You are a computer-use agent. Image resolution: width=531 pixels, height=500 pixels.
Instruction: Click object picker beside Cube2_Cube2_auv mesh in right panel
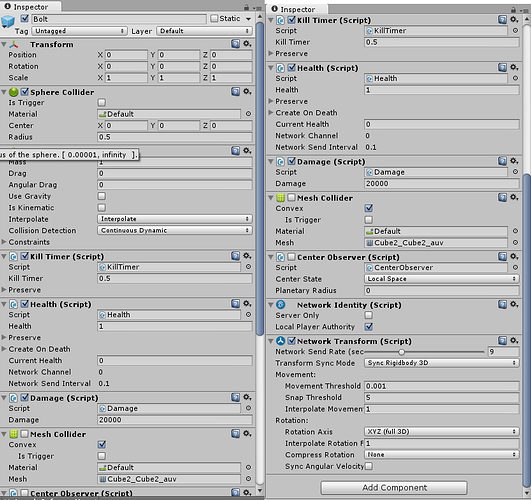[515, 243]
